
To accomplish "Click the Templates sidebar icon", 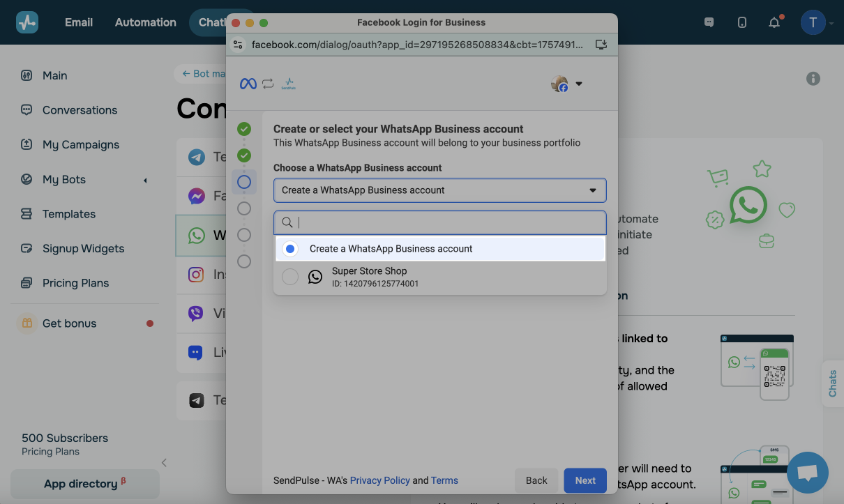I will coord(27,214).
